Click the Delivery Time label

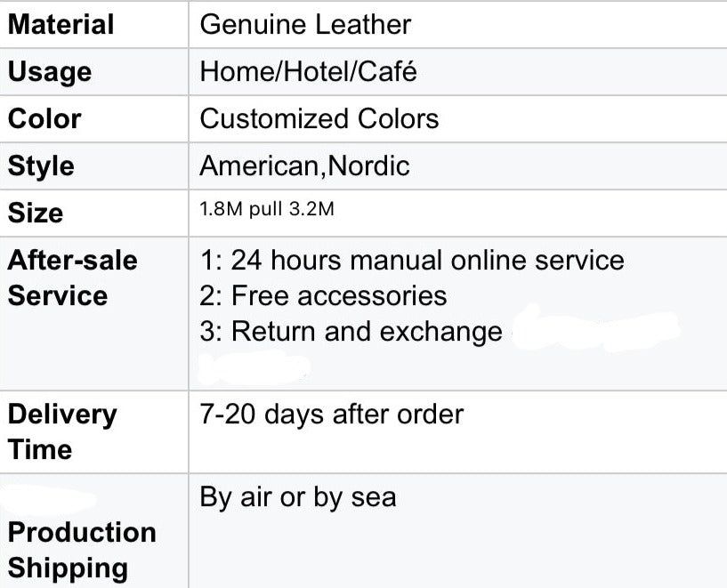click(x=62, y=432)
